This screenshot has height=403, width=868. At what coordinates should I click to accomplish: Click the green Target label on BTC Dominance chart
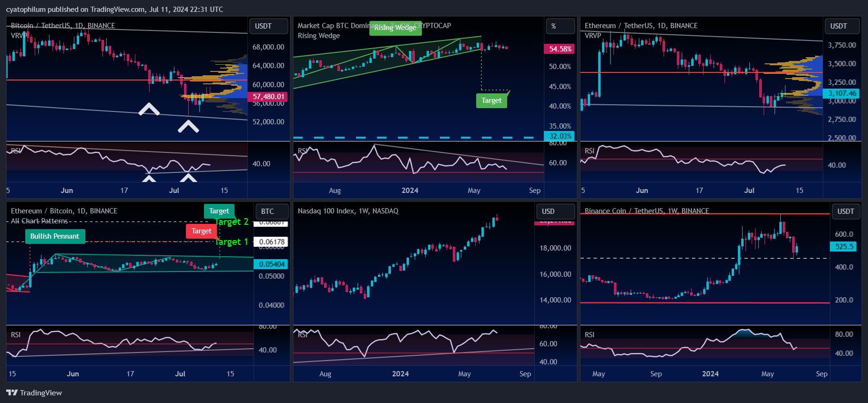click(491, 101)
